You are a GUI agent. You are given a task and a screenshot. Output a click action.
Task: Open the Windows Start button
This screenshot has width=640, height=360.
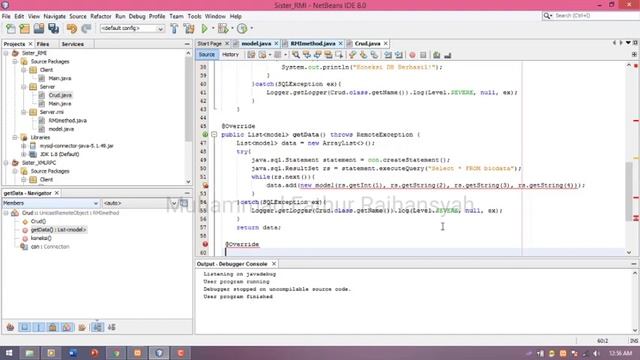coord(9,353)
